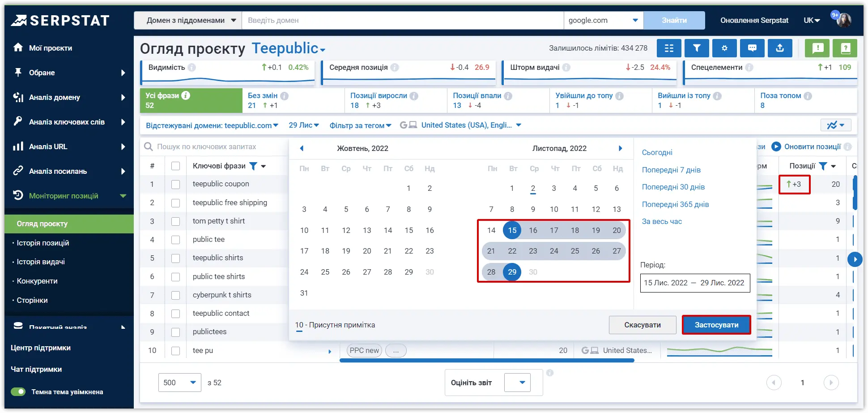Screen dimensions: 868x413
Task: Select all keywords header checkbox
Action: tap(176, 166)
